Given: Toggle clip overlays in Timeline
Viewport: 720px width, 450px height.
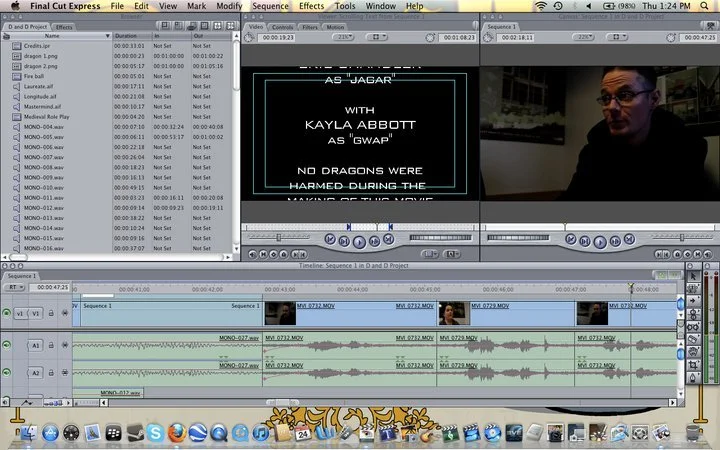Looking at the screenshot, I should [x=27, y=403].
